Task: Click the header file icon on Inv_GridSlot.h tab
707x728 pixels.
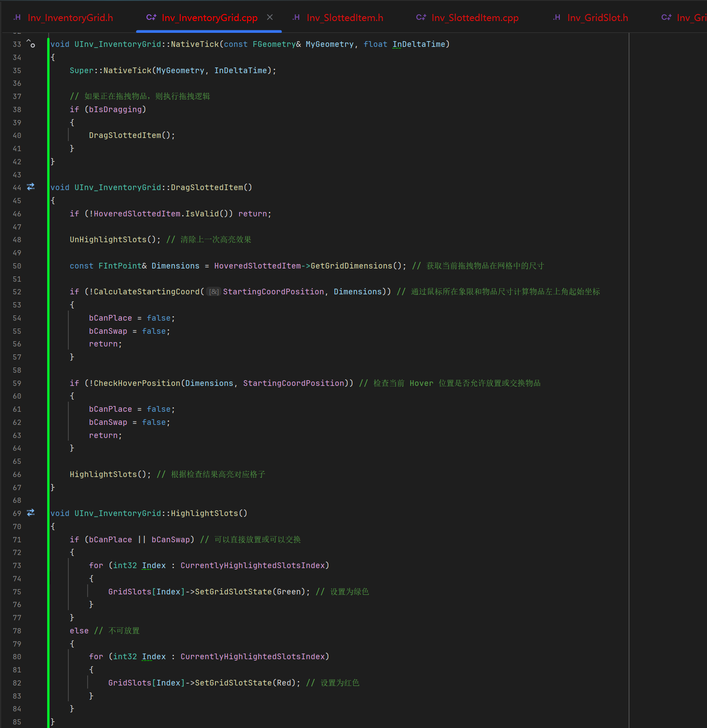Action: pyautogui.click(x=557, y=18)
